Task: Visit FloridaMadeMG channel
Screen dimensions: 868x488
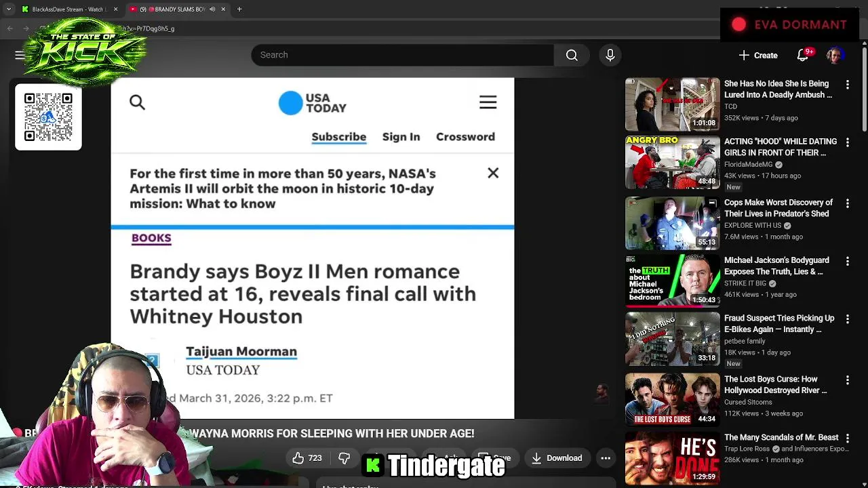Action: click(x=749, y=165)
